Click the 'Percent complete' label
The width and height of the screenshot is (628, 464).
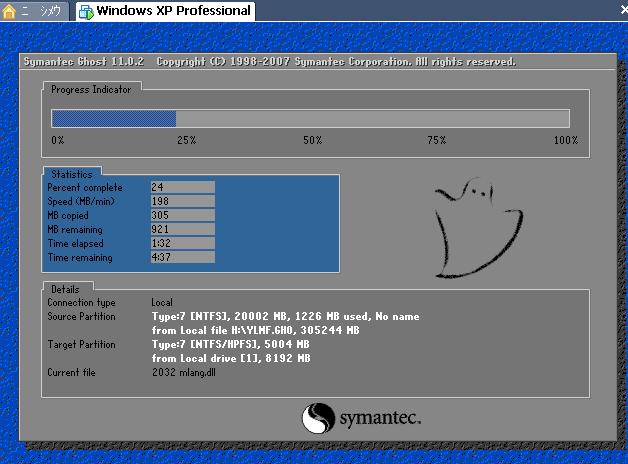85,187
